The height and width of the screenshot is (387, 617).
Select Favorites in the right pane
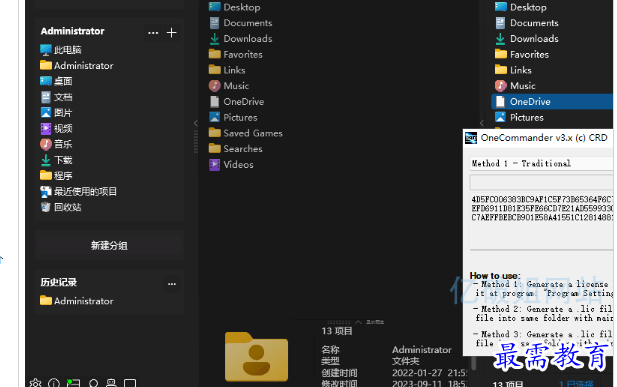[x=522, y=54]
